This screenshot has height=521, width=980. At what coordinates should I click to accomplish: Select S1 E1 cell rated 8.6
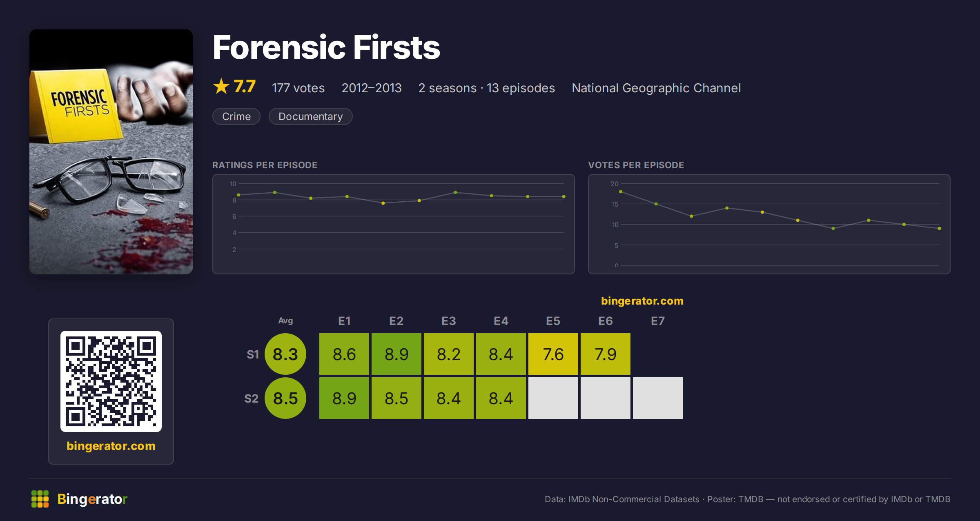click(x=344, y=354)
